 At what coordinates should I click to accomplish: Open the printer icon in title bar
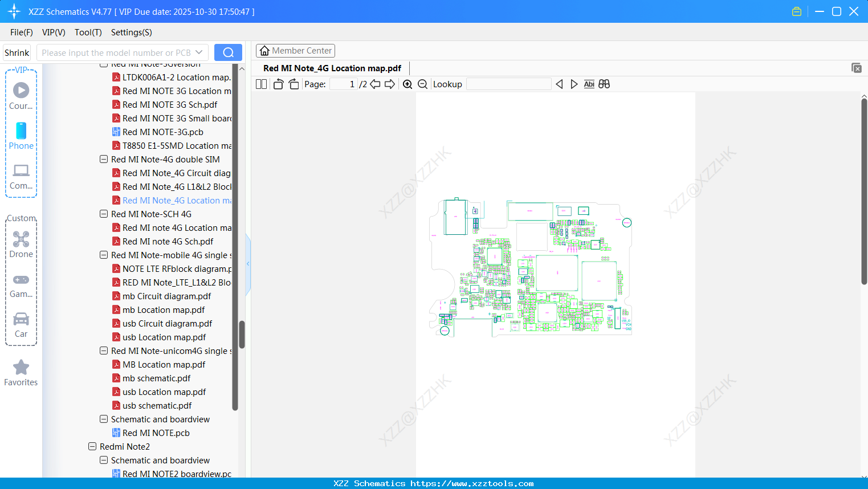click(796, 11)
